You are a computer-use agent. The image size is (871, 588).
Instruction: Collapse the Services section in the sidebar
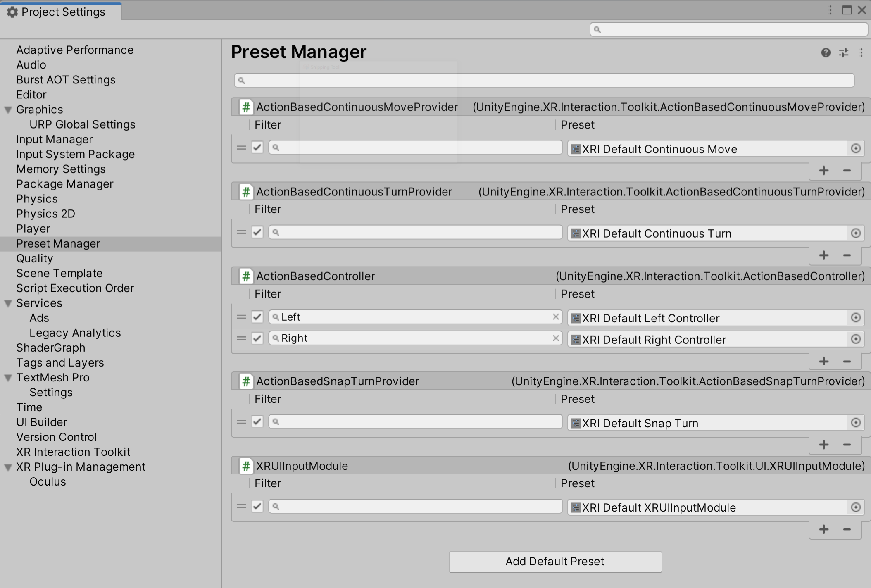point(7,303)
